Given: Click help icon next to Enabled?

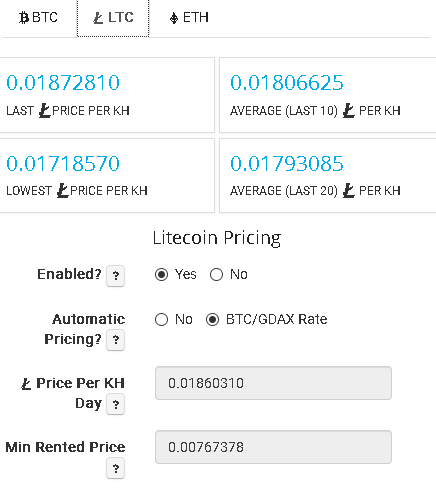Looking at the screenshot, I should [x=115, y=276].
